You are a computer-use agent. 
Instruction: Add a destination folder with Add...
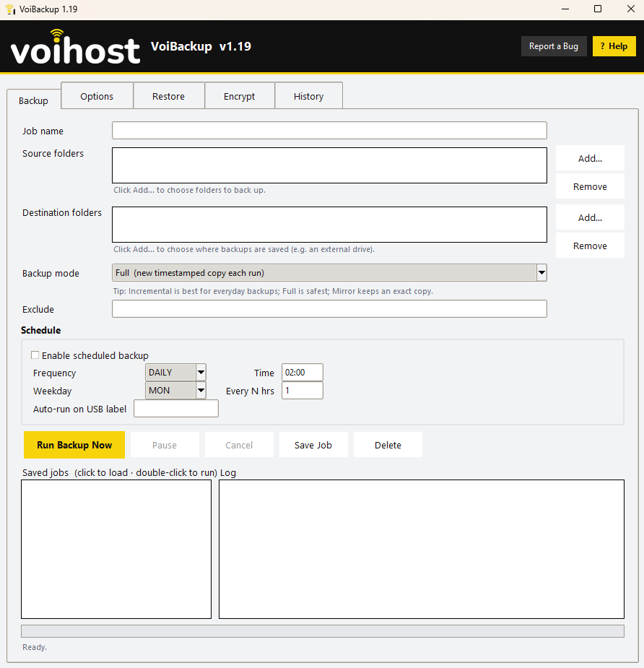[590, 217]
